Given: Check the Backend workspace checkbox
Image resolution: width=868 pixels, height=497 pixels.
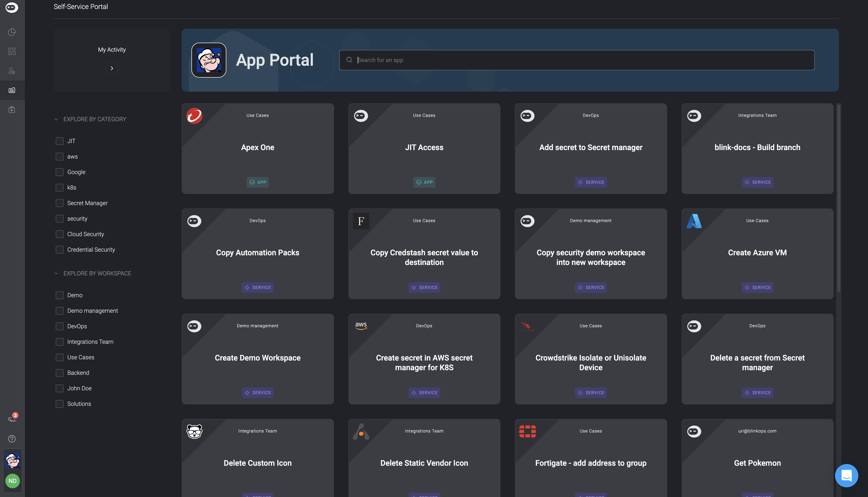Looking at the screenshot, I should [x=59, y=373].
